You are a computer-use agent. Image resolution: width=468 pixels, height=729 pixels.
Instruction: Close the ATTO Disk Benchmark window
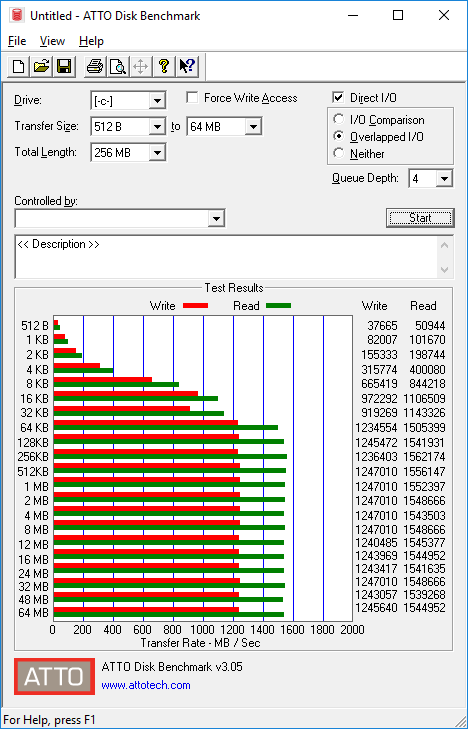pos(444,15)
